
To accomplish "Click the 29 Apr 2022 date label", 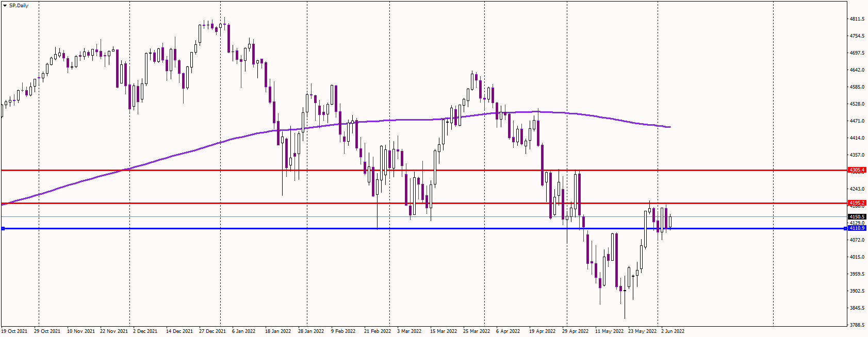I will (575, 331).
